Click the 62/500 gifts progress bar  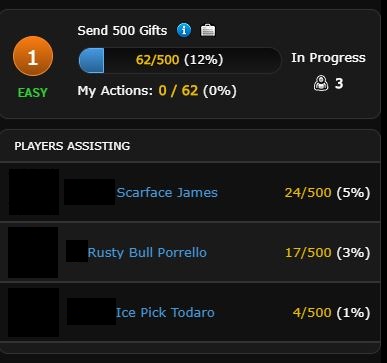point(180,60)
